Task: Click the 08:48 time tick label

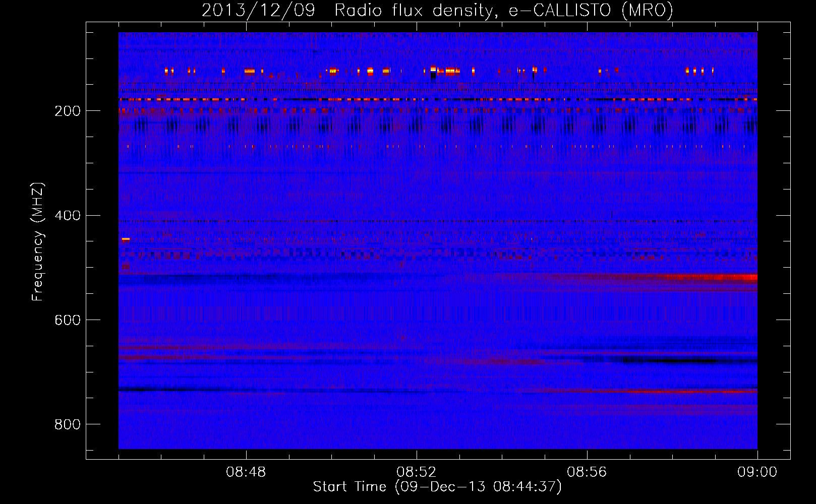Action: click(x=246, y=472)
